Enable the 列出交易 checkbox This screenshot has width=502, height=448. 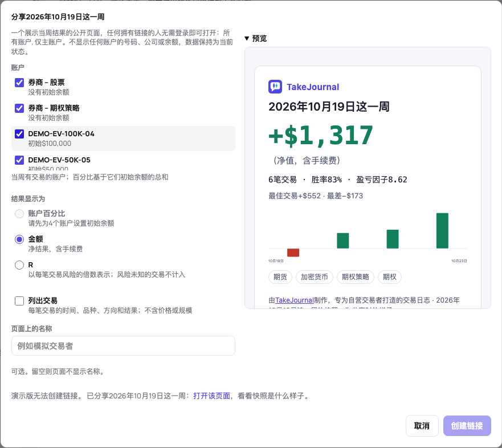pos(19,301)
